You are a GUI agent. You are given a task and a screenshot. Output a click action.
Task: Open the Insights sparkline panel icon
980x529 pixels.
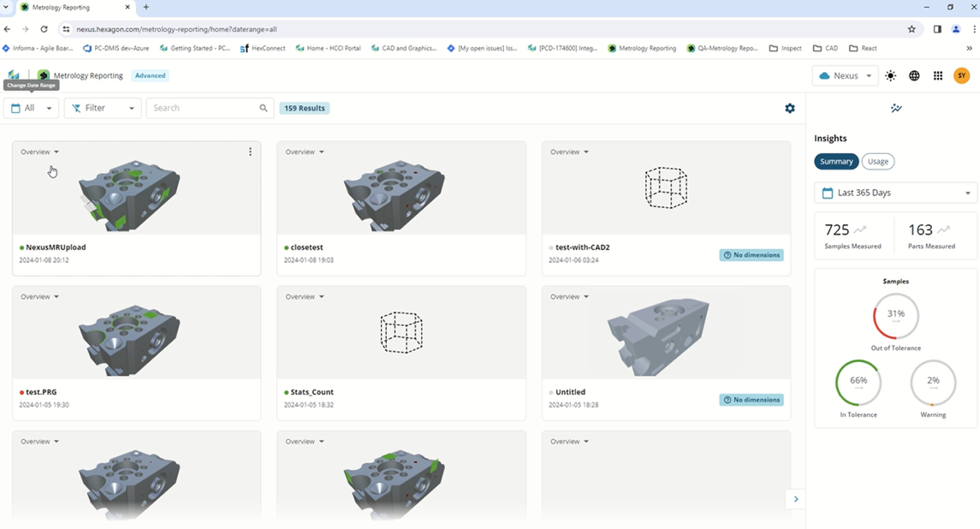tap(896, 108)
